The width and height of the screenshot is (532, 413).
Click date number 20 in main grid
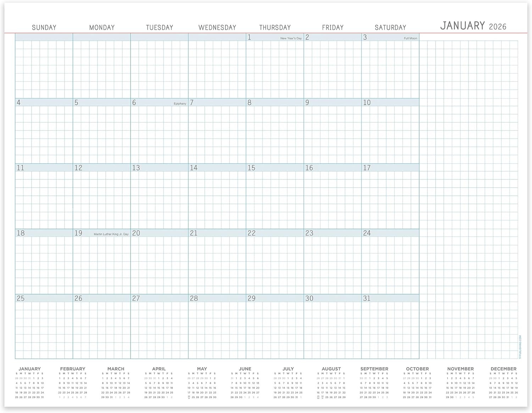(x=136, y=233)
